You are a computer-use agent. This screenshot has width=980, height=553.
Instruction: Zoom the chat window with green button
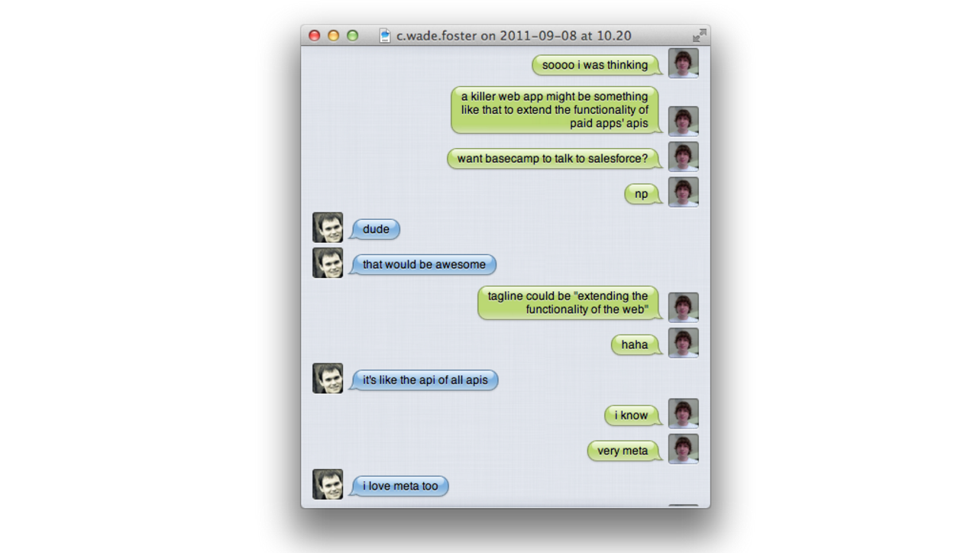(352, 36)
